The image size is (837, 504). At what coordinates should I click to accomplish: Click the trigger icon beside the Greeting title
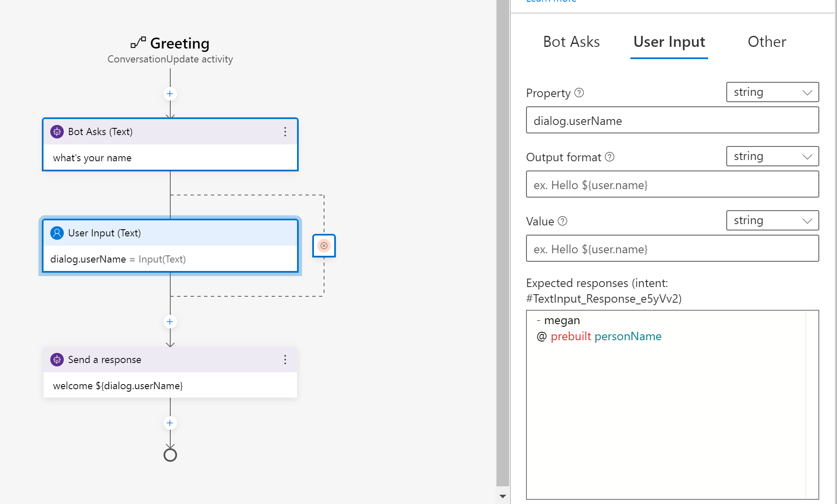[x=138, y=43]
